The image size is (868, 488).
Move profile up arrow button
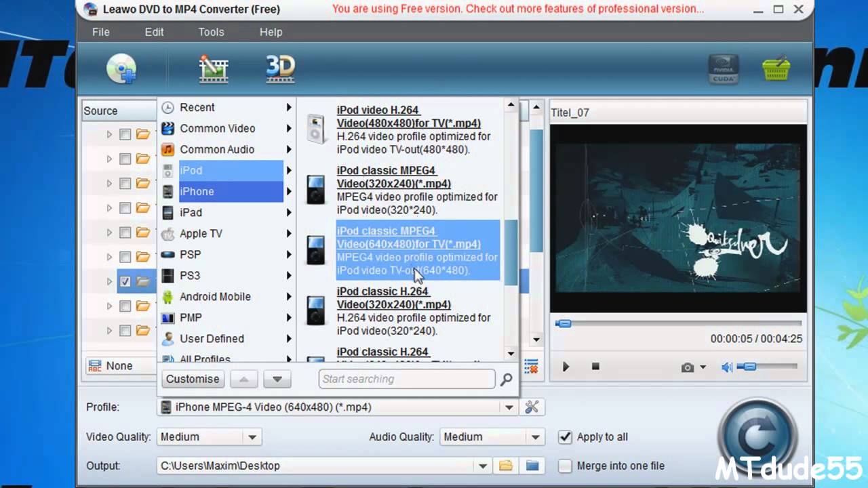coord(243,379)
